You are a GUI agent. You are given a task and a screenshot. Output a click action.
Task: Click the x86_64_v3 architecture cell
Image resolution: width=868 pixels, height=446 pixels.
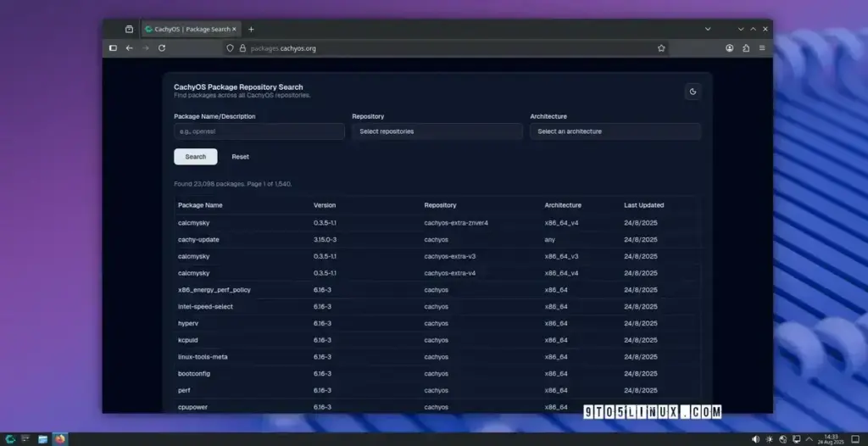point(561,257)
